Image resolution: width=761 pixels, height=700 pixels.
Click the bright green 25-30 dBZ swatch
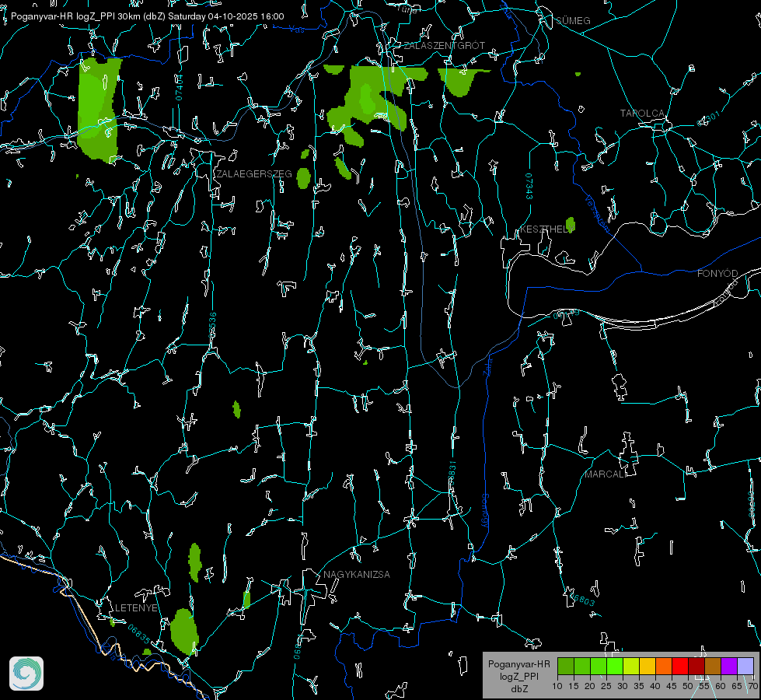click(615, 666)
